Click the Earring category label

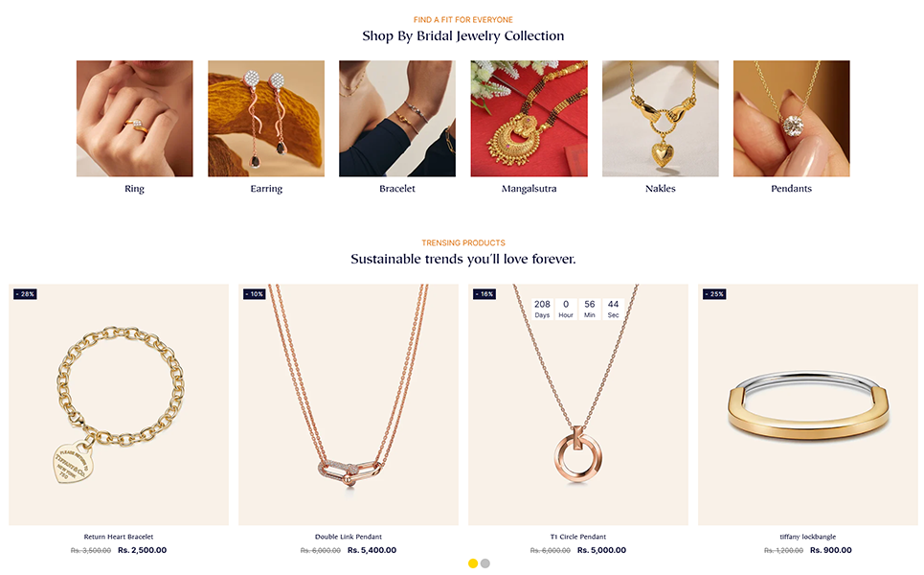tap(266, 189)
